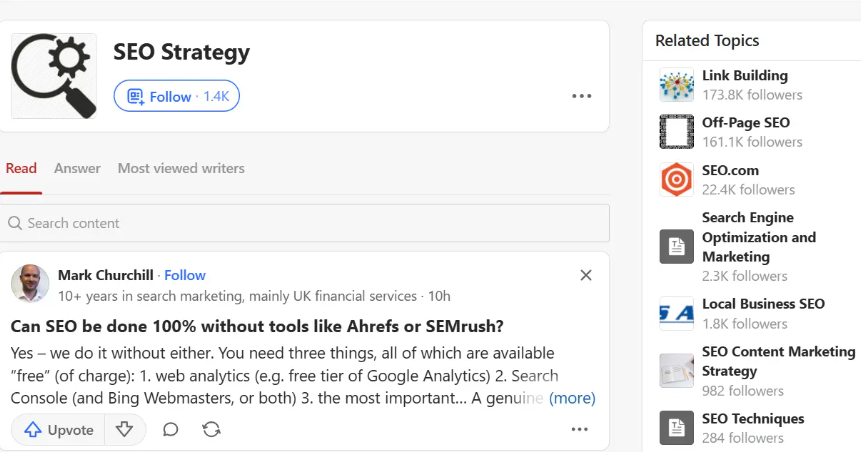Click the Off-Page SEO topic icon
This screenshot has height=452, width=861.
(677, 132)
